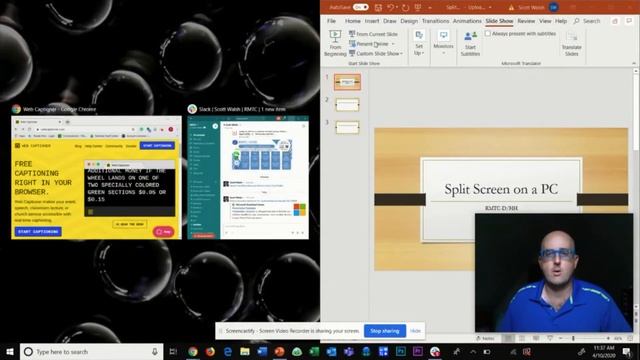Choose the Web Captioner Chrome window thumbnail

click(96, 178)
